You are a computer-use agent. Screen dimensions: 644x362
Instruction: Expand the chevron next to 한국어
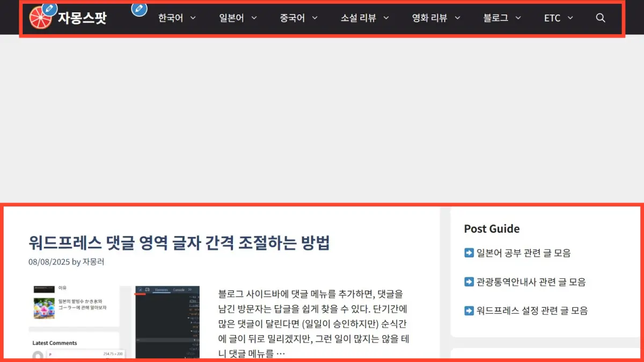tap(193, 18)
